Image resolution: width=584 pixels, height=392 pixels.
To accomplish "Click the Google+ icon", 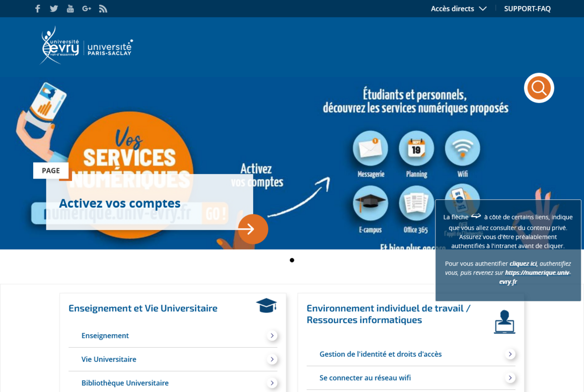I will (x=86, y=8).
